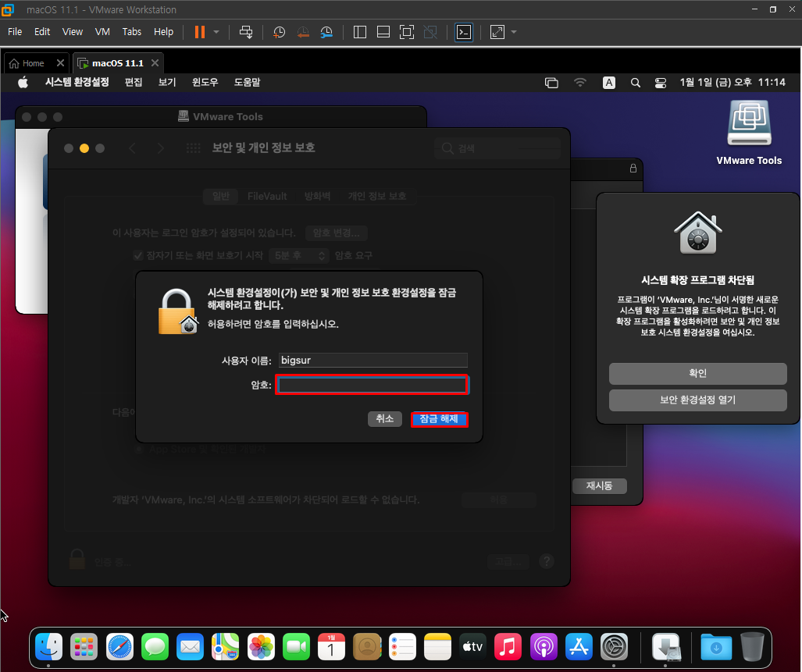Pause the virtual machine from the toolbar
The height and width of the screenshot is (672, 802).
[199, 32]
